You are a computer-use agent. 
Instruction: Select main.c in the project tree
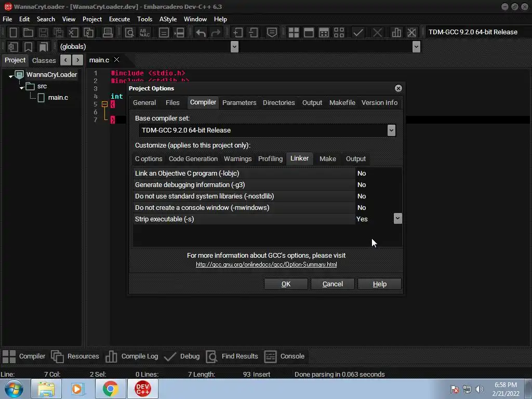pyautogui.click(x=58, y=98)
